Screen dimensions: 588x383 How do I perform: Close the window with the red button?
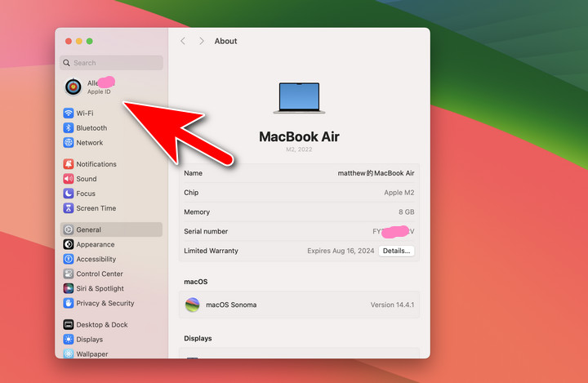click(x=69, y=41)
